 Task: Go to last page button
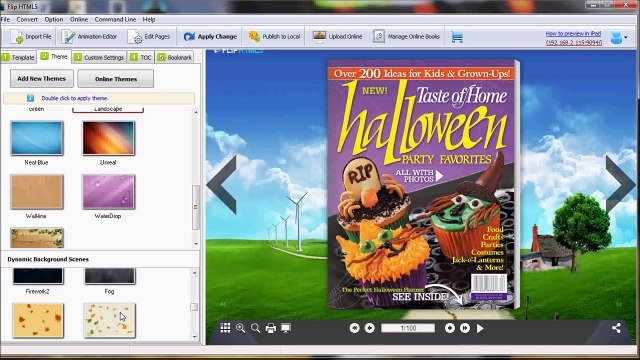pos(464,328)
